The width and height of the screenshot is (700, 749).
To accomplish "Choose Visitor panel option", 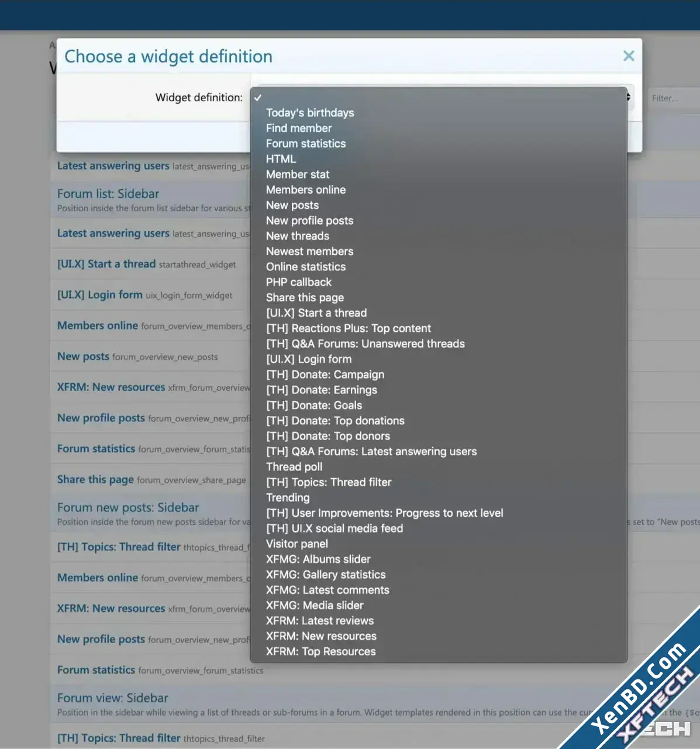I will pos(439,544).
